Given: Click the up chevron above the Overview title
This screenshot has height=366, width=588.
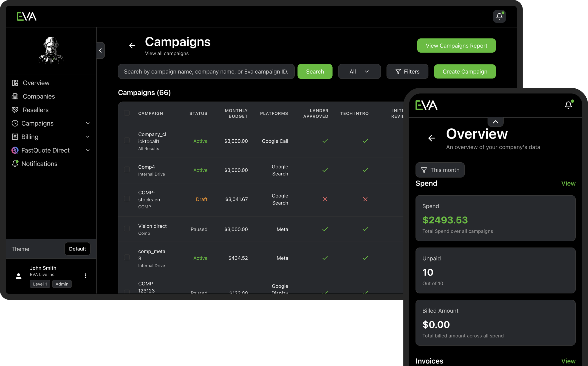Looking at the screenshot, I should tap(495, 122).
